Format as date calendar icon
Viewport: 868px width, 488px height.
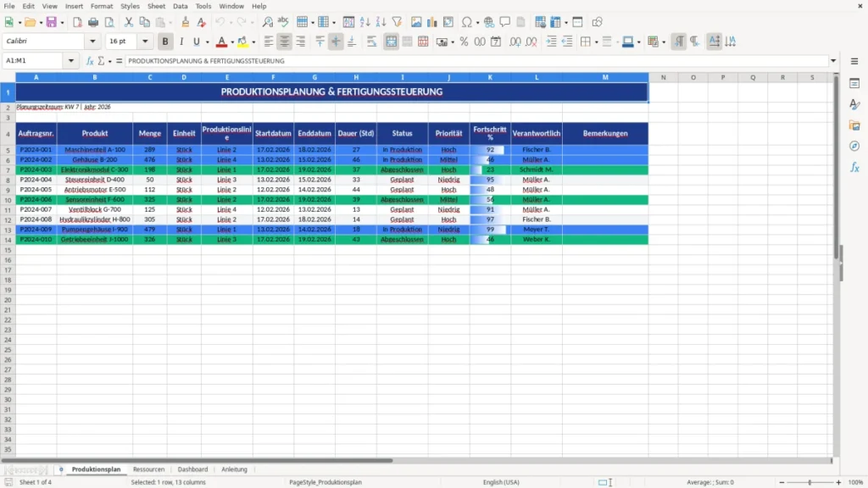click(x=496, y=42)
